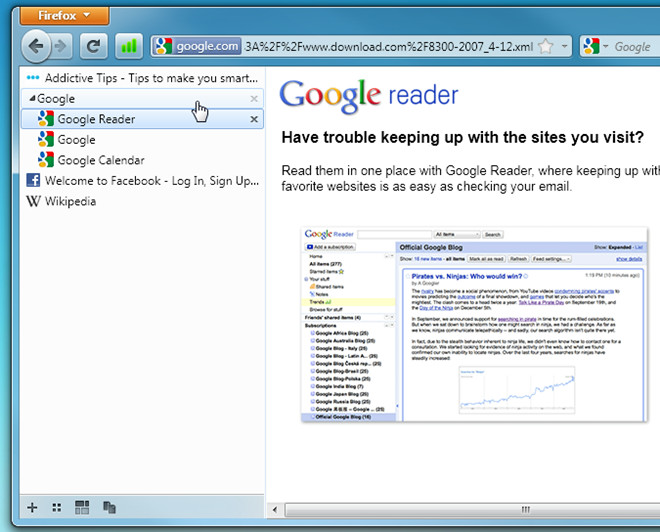Click the URL text in the address bar
The image size is (660, 532).
coord(389,46)
